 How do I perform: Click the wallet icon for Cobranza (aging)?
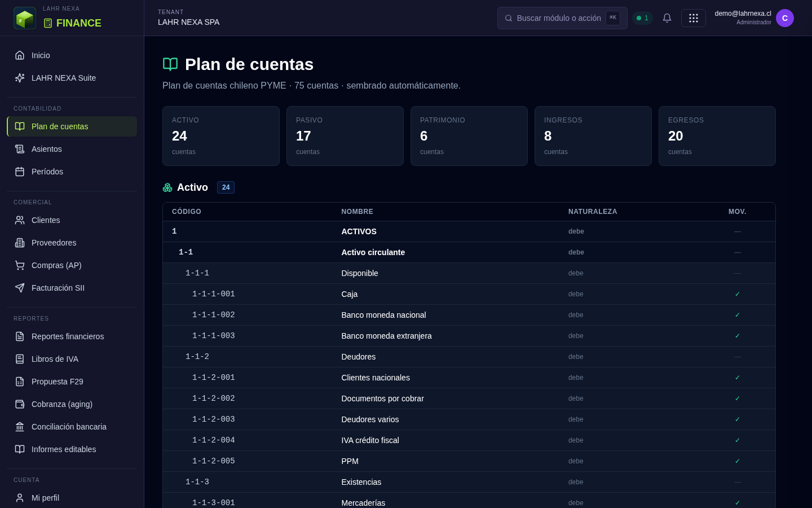point(20,404)
